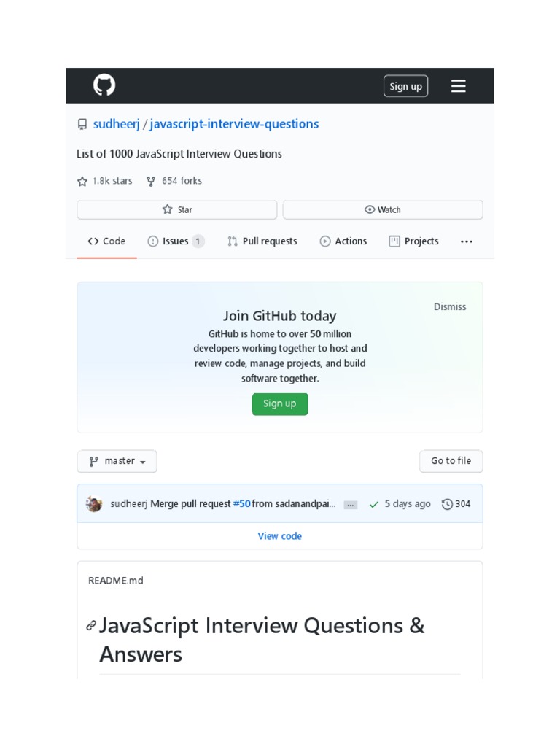Screen dimensions: 560x747
Task: Click the heading anchor link icon
Action: click(91, 626)
